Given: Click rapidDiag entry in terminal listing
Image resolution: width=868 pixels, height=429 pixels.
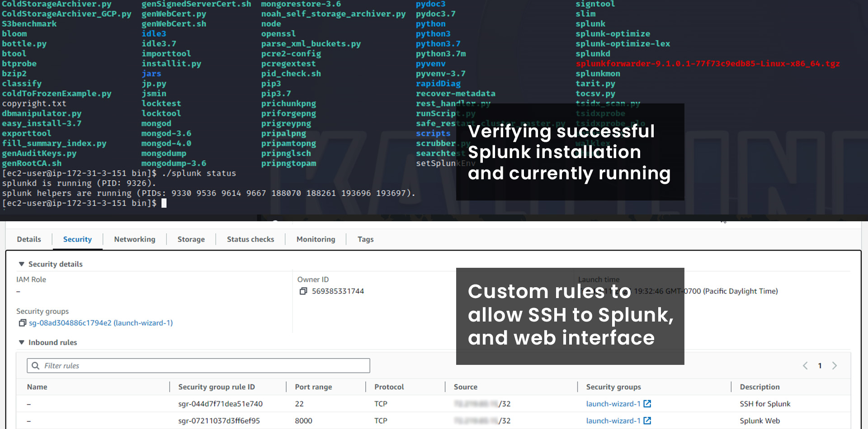Looking at the screenshot, I should pos(438,84).
